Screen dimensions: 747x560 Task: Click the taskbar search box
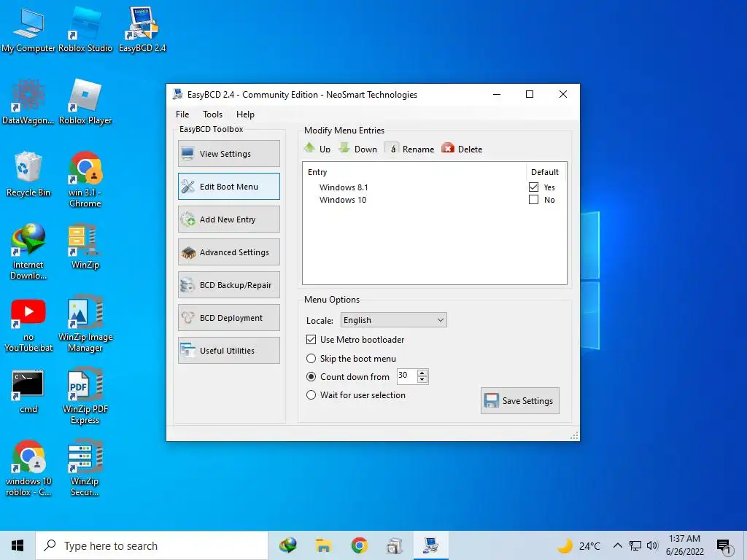pyautogui.click(x=152, y=545)
